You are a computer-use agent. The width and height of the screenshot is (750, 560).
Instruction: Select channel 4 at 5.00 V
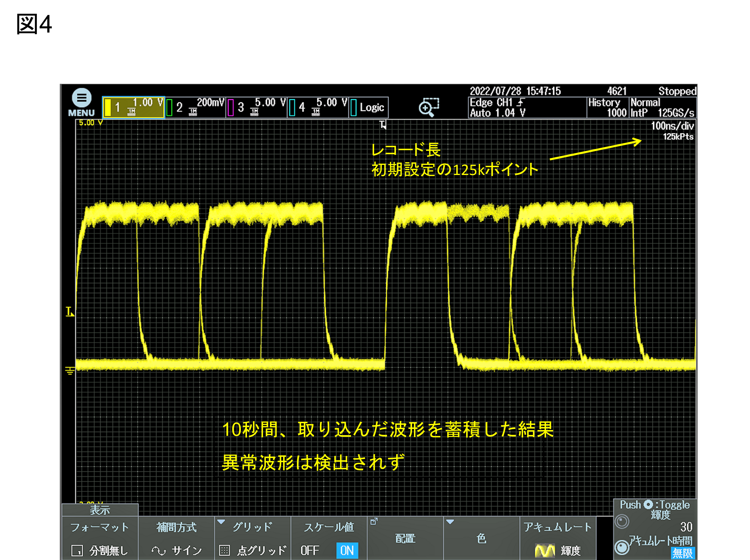tap(318, 107)
